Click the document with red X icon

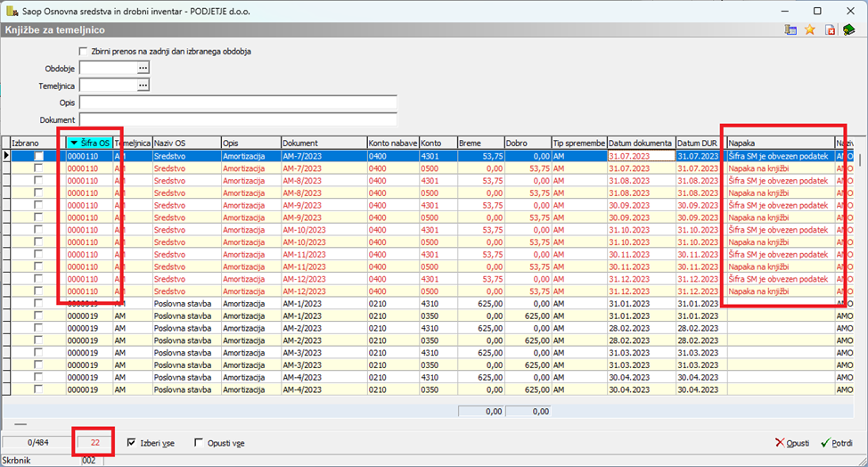click(x=829, y=29)
